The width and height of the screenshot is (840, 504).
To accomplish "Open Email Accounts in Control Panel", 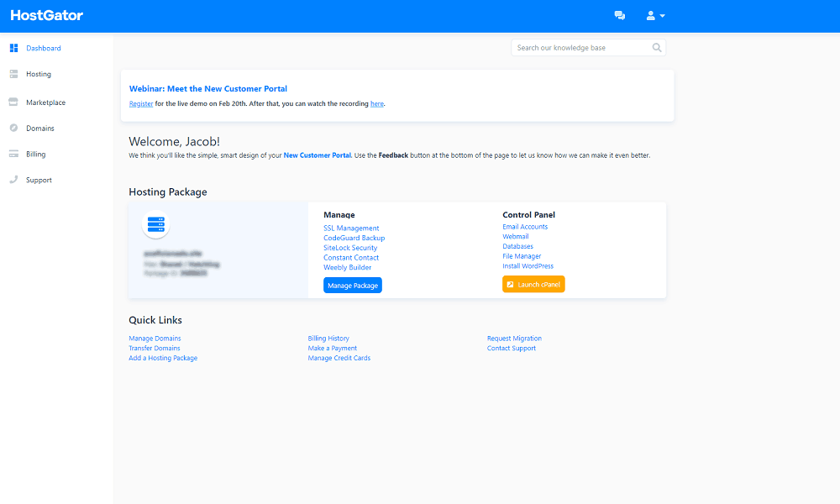I will [525, 227].
